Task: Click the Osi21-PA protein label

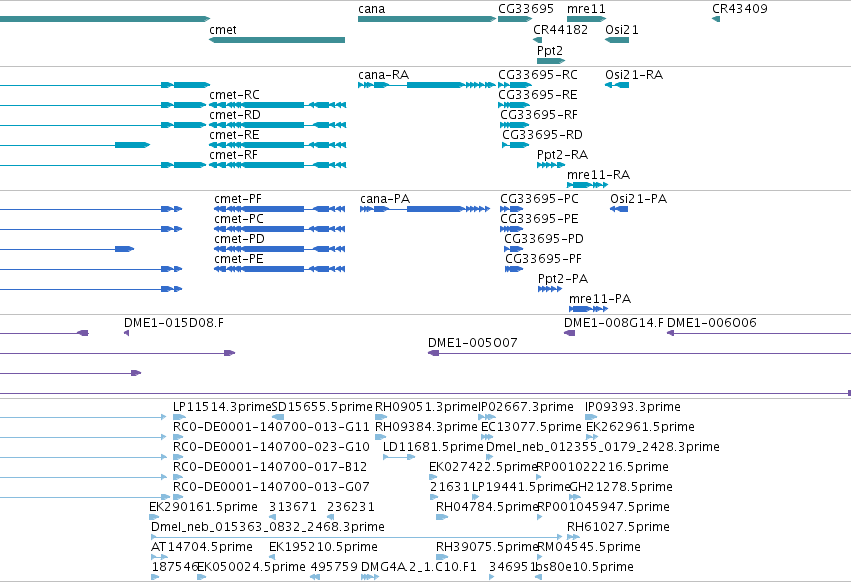Action: point(638,199)
